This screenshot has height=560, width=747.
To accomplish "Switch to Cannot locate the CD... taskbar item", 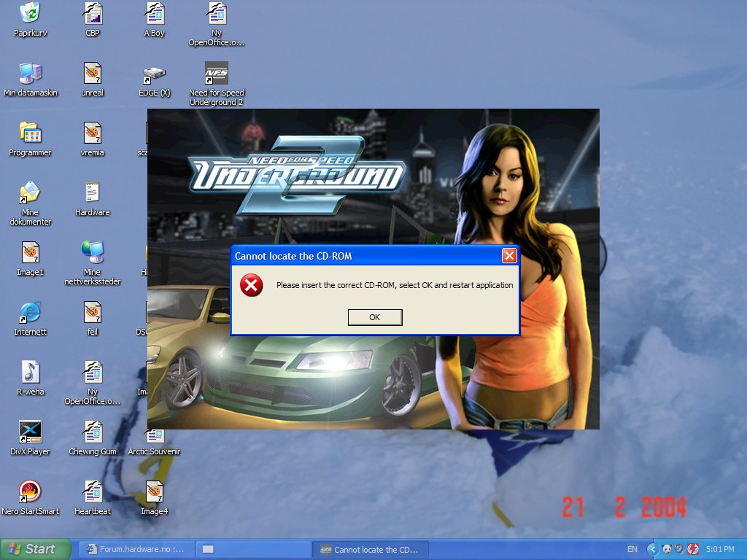I will pyautogui.click(x=371, y=549).
